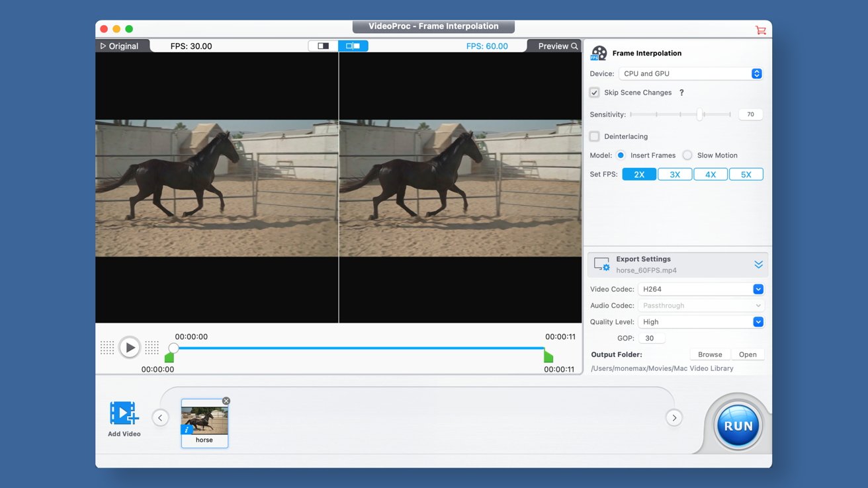The image size is (868, 488).
Task: Click the Add Video icon
Action: [x=124, y=413]
